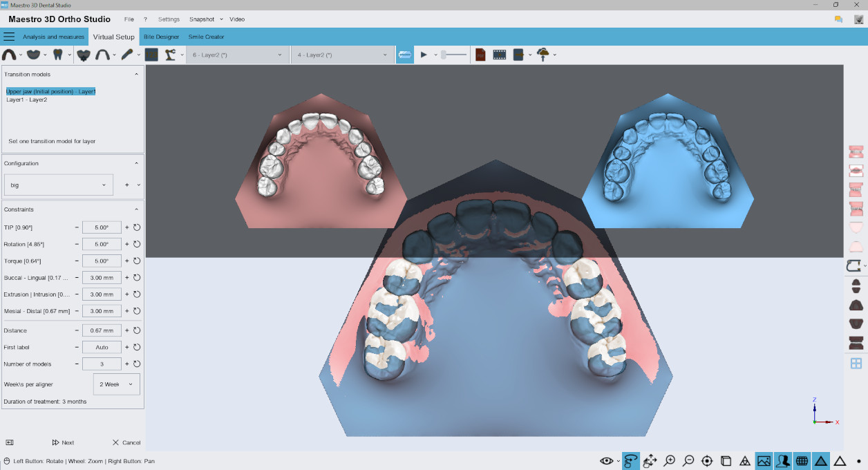
Task: Select the Layer1 - Layer2 transition model
Action: [26, 99]
